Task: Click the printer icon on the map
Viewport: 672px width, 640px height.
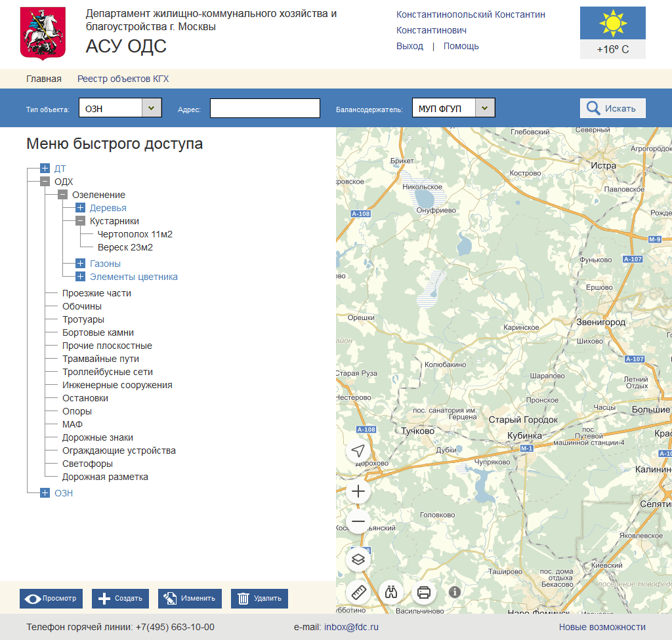Action: click(424, 592)
